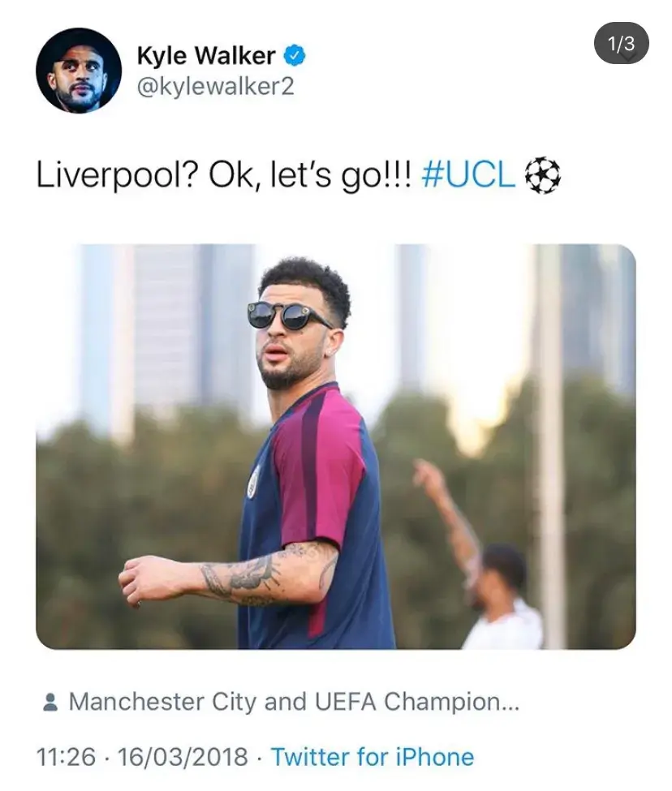Tap the tweet text 'Liverpool? Ok, let's go!!!'
The image size is (672, 791).
coord(224,175)
